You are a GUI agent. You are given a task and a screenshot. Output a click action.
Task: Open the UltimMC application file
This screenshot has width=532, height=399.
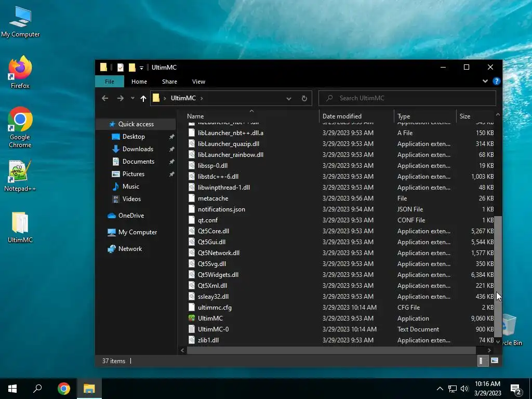point(210,318)
